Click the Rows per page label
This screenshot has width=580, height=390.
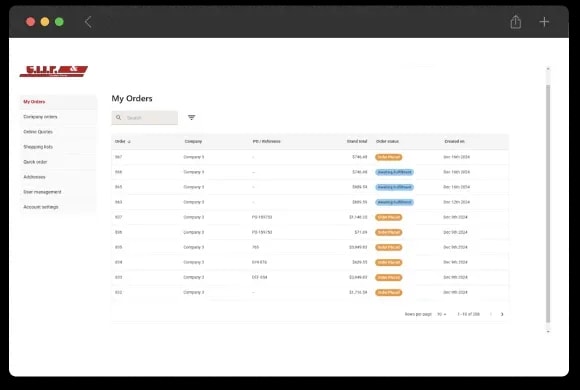click(418, 314)
